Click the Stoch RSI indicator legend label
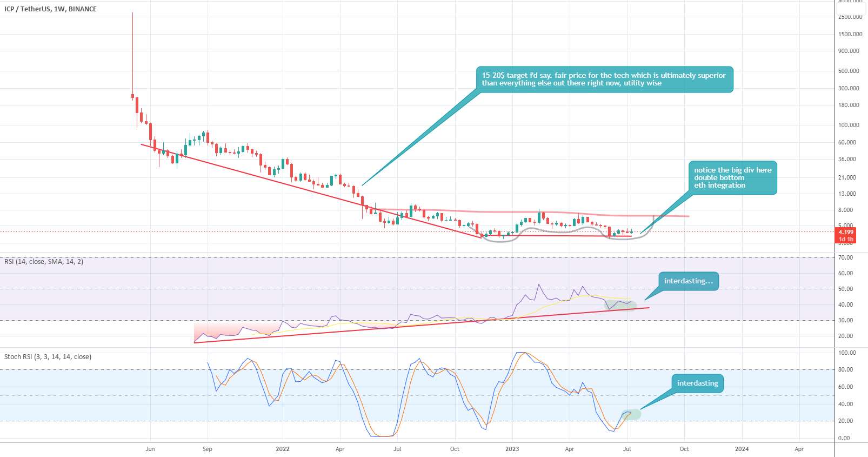868x457 pixels. (48, 357)
